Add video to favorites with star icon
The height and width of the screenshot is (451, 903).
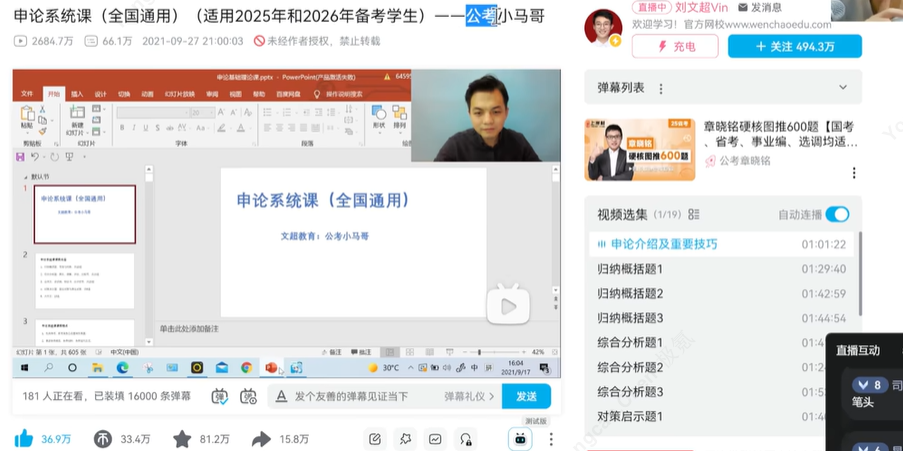[182, 439]
